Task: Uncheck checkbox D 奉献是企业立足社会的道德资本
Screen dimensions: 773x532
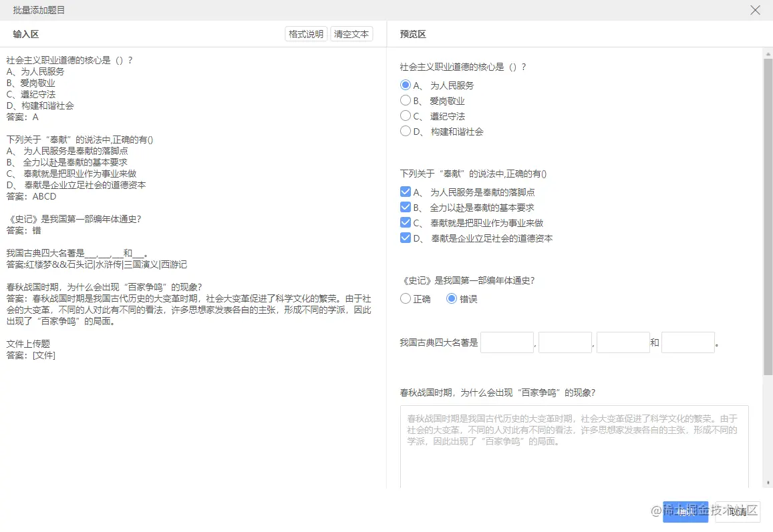Action: click(x=406, y=238)
